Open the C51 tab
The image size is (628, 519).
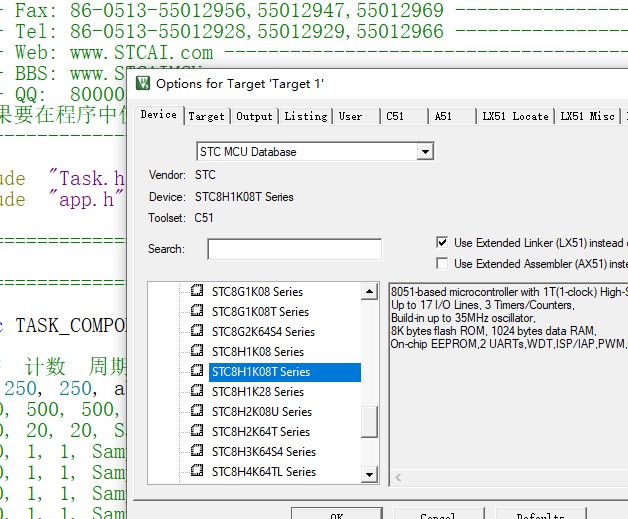click(x=404, y=117)
